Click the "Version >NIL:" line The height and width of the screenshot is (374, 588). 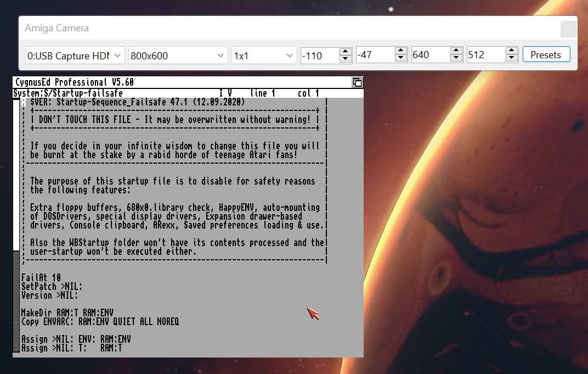tap(49, 295)
